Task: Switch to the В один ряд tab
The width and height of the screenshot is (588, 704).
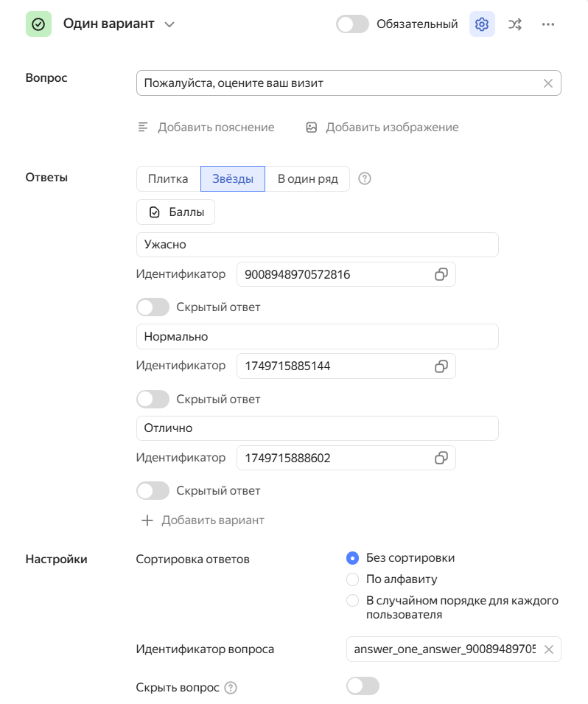Action: pyautogui.click(x=307, y=178)
